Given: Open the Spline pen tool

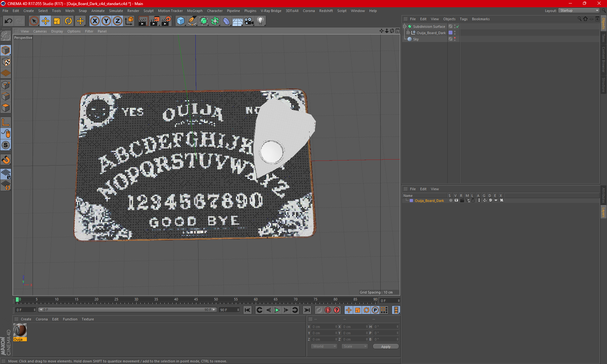Looking at the screenshot, I should (192, 21).
